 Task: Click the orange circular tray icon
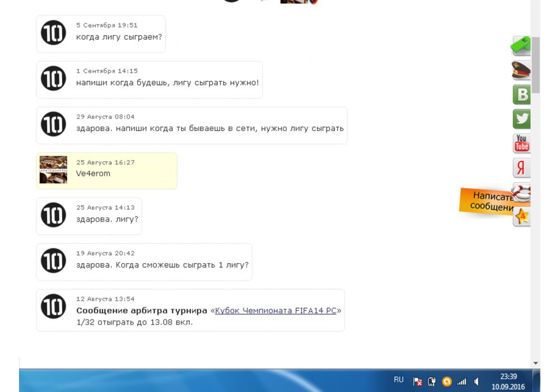click(x=447, y=382)
